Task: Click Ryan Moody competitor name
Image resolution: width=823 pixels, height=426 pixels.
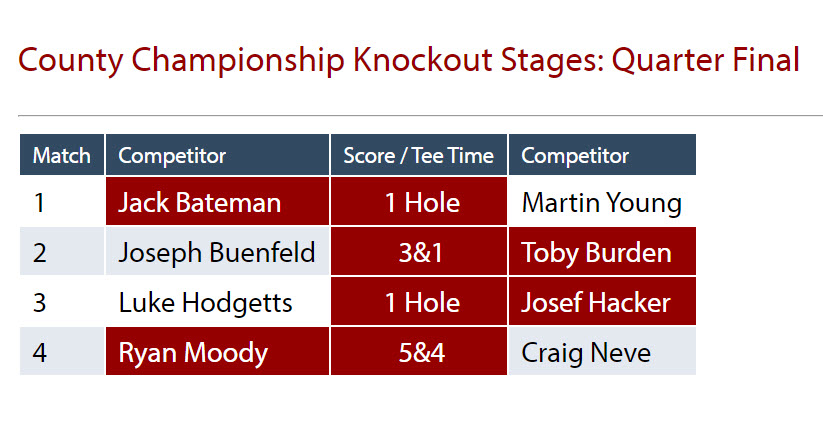Action: coord(193,353)
